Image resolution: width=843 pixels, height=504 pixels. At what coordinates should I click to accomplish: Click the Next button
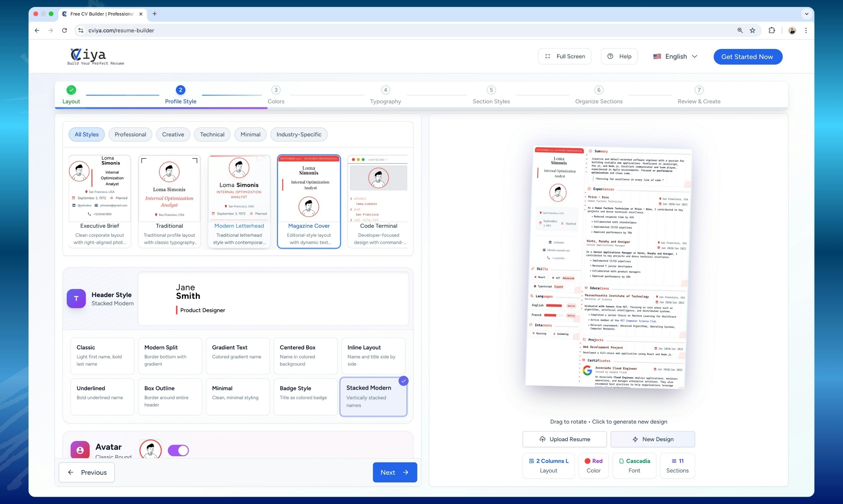pyautogui.click(x=395, y=472)
